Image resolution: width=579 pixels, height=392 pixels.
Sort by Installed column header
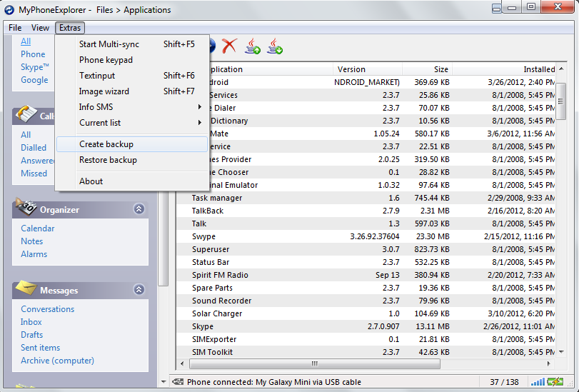point(503,69)
